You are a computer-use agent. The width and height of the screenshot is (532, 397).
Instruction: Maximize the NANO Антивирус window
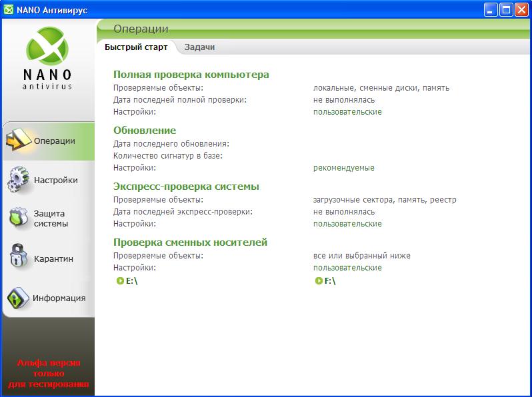[x=506, y=9]
